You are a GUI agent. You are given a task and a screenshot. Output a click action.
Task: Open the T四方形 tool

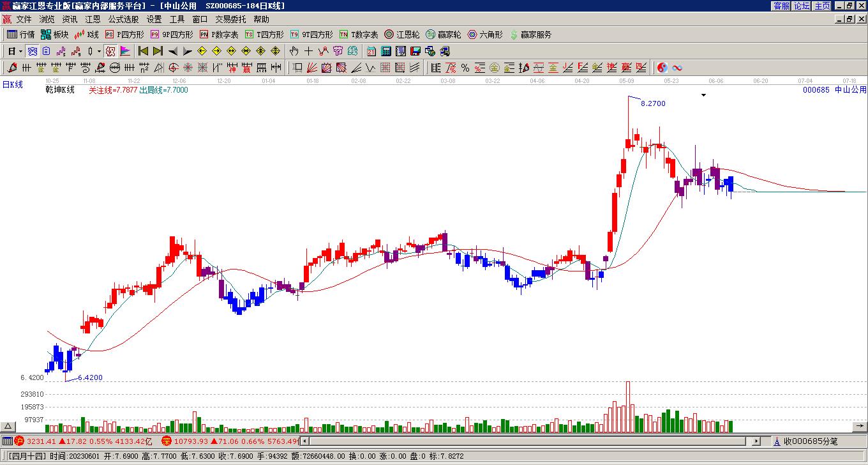[264, 34]
